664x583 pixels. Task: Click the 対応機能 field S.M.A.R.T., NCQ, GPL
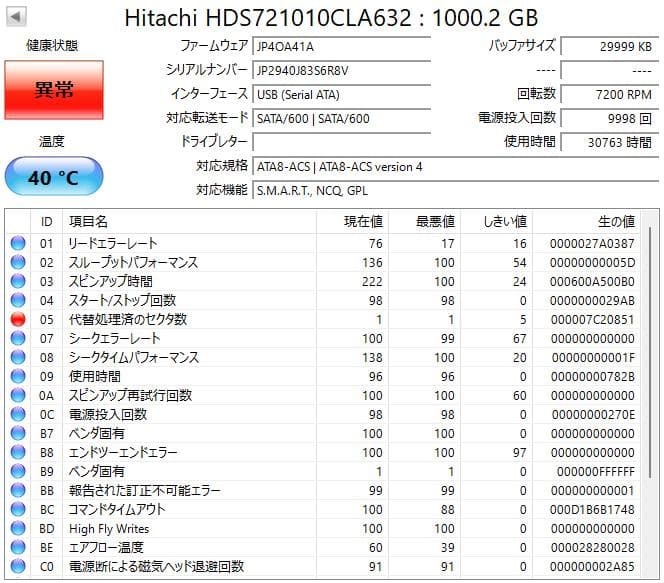[x=456, y=191]
